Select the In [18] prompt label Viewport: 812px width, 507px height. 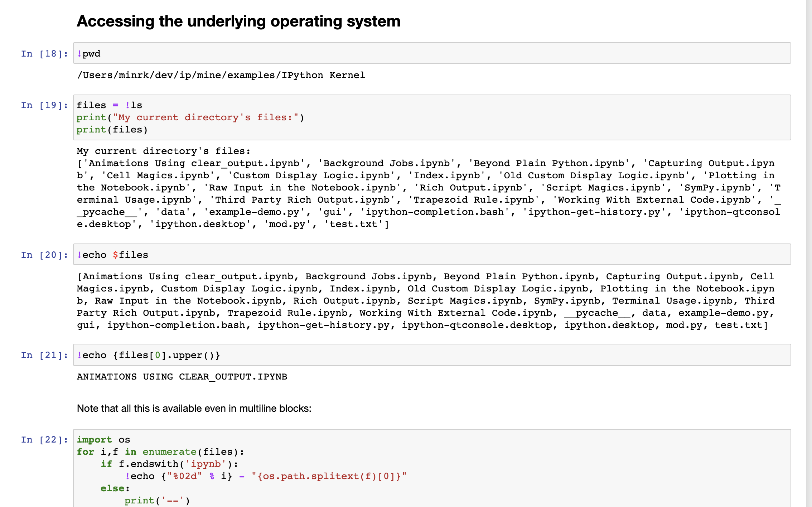pos(44,54)
